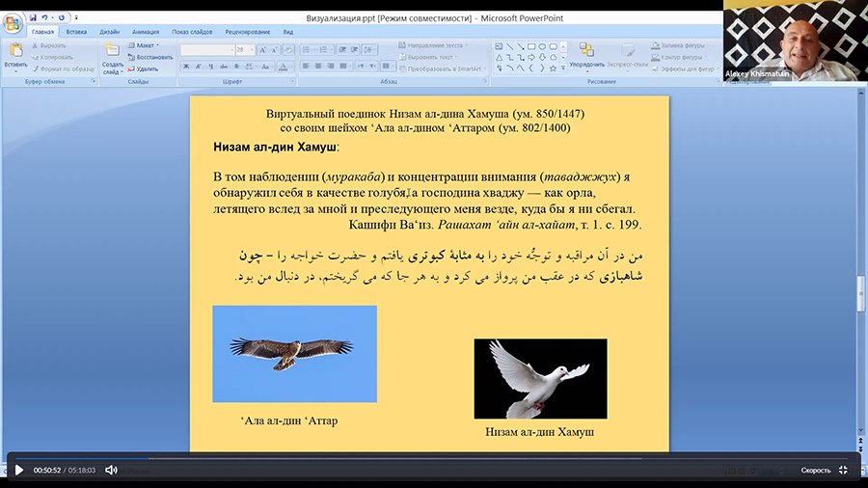Open the Вид ribbon tab
The height and width of the screenshot is (488, 868).
pos(288,32)
